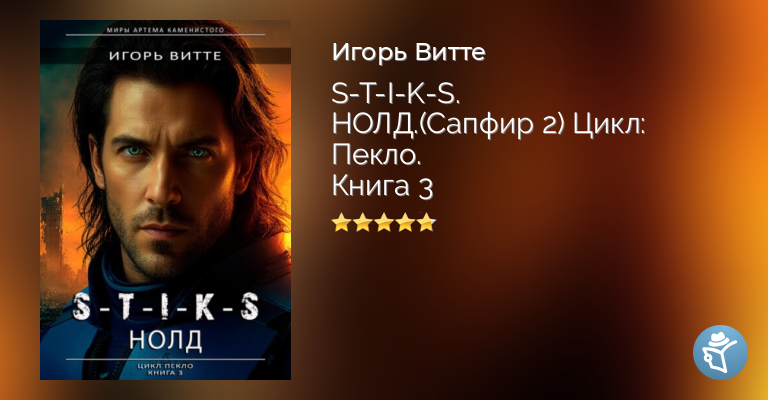Select the fourth rating star
The image size is (768, 400).
(x=405, y=223)
